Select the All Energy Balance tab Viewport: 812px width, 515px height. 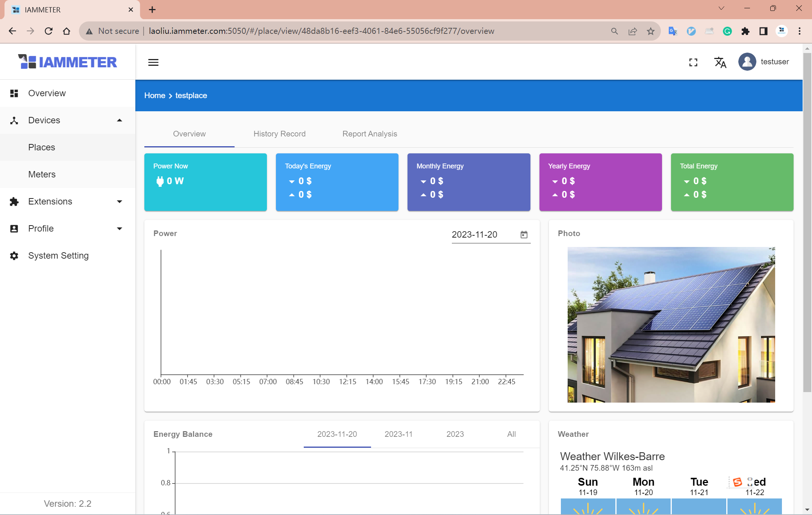click(511, 434)
